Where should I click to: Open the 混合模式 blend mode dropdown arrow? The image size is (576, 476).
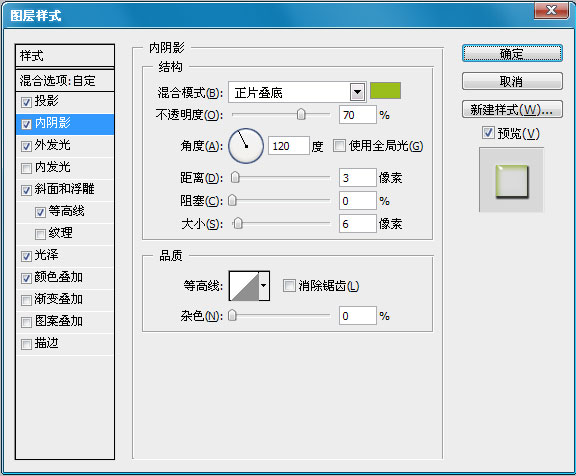click(x=357, y=92)
